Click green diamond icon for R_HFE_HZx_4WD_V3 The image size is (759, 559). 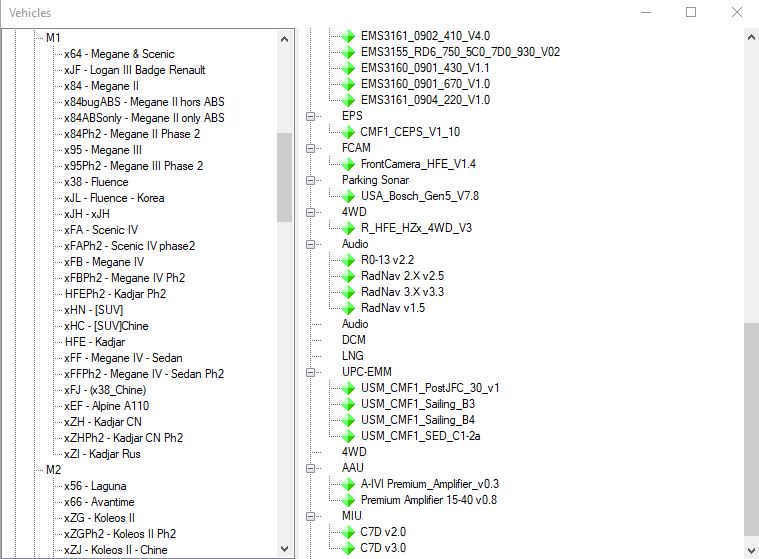348,228
